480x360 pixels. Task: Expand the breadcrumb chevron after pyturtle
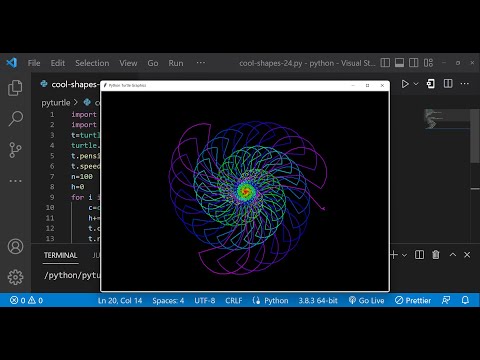76,102
